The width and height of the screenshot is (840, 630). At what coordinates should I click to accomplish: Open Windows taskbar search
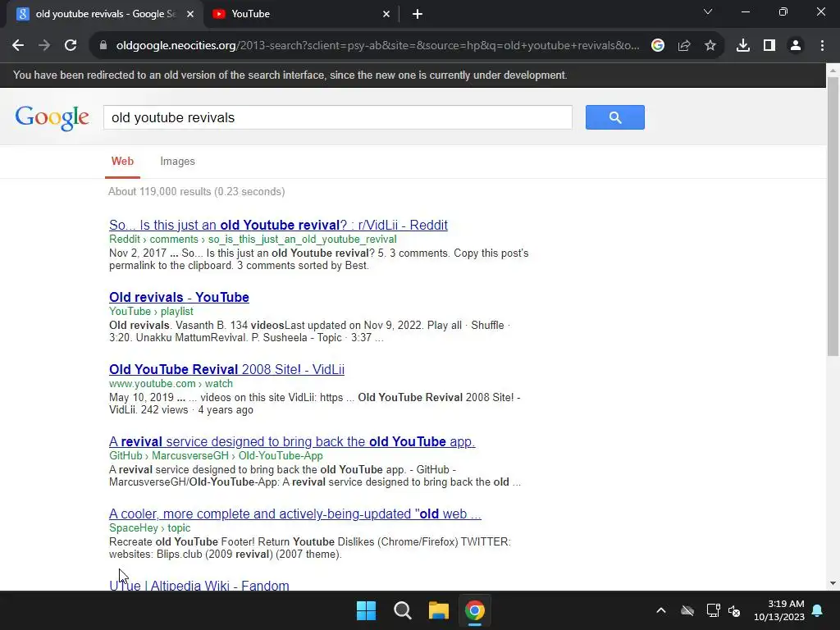pos(402,610)
